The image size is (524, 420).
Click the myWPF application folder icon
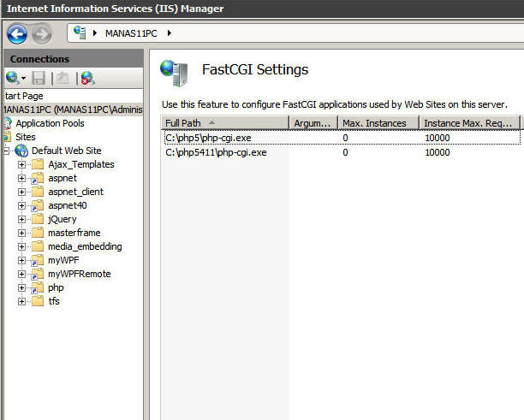pyautogui.click(x=38, y=260)
